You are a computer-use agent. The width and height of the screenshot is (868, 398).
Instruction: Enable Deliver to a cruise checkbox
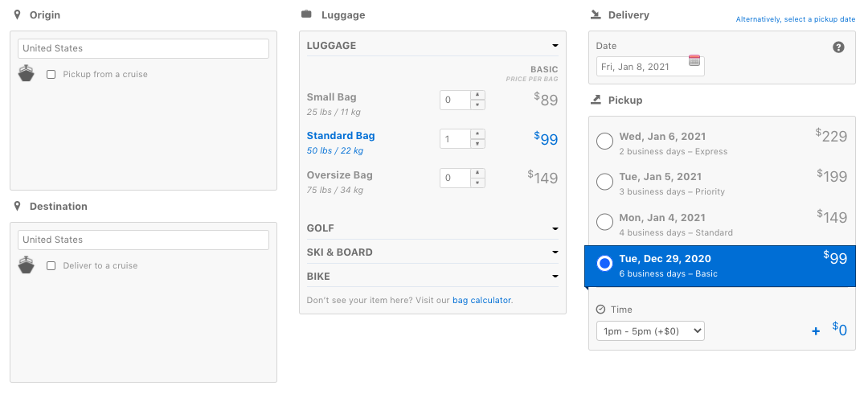tap(51, 265)
